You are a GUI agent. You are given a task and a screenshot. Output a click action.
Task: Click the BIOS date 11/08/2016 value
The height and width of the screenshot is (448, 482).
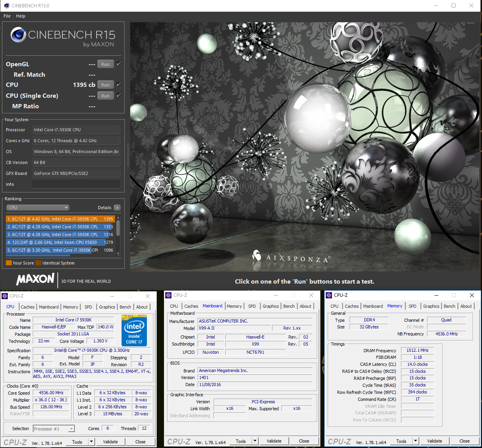pos(255,385)
